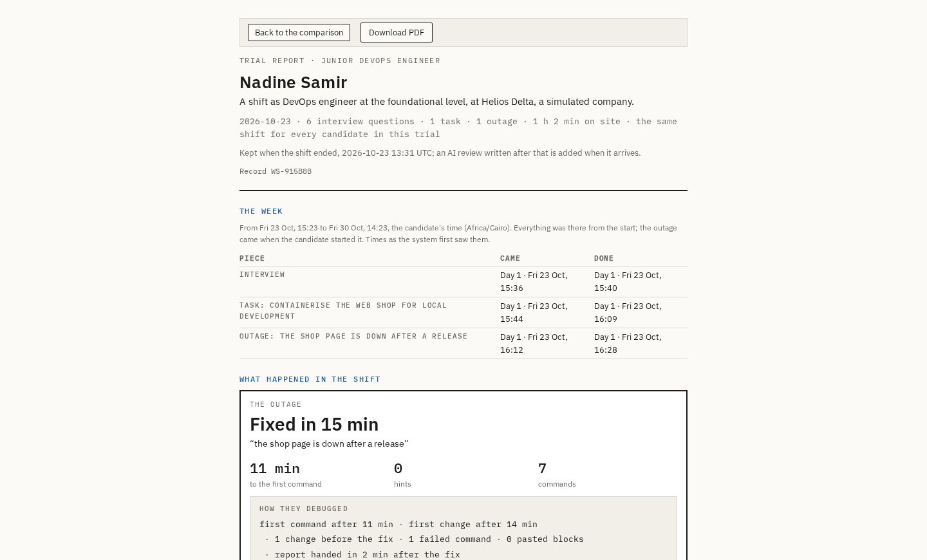This screenshot has width=927, height=560.
Task: Click the outage came time 16:12
Action: (534, 343)
